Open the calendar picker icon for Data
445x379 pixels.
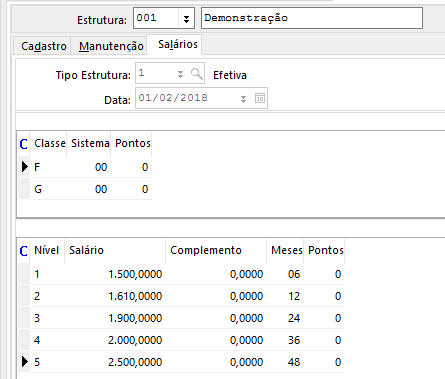[260, 98]
